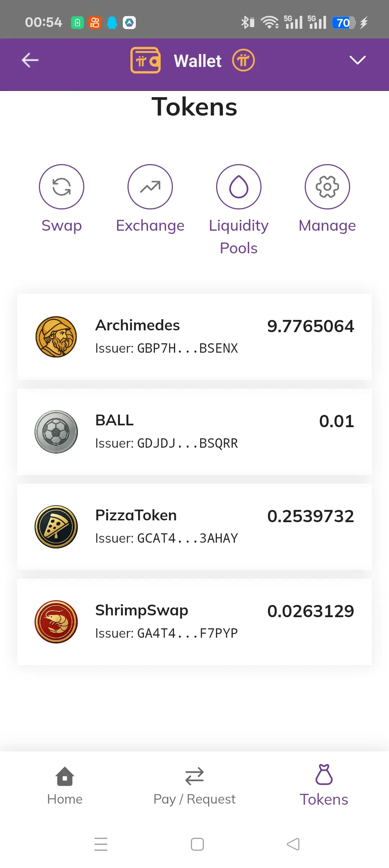Expand the wallet header dropdown chevron

click(357, 60)
